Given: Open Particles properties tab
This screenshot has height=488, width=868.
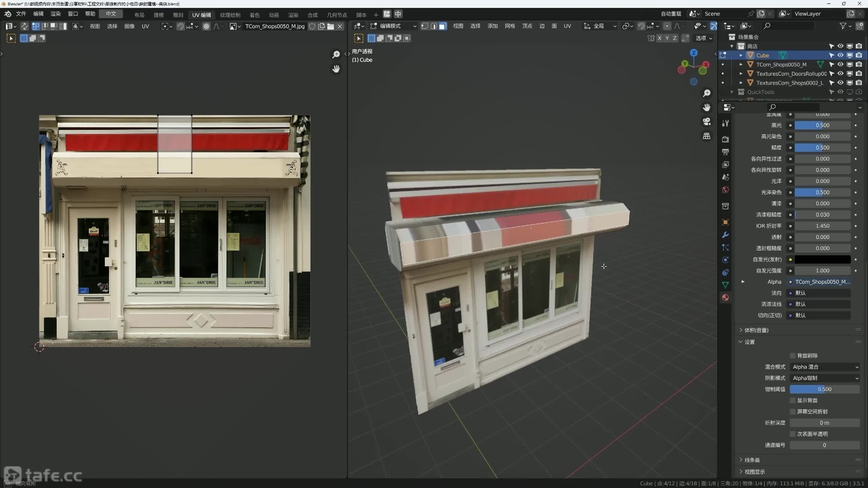Looking at the screenshot, I should pos(725,247).
